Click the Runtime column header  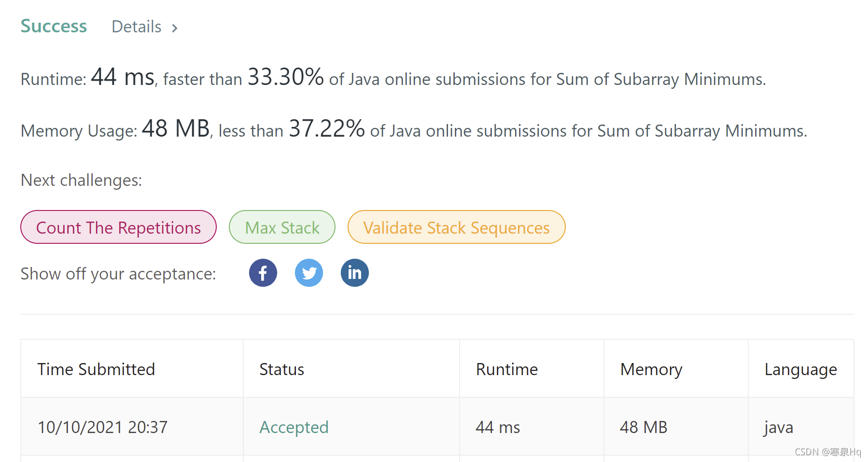pyautogui.click(x=506, y=369)
